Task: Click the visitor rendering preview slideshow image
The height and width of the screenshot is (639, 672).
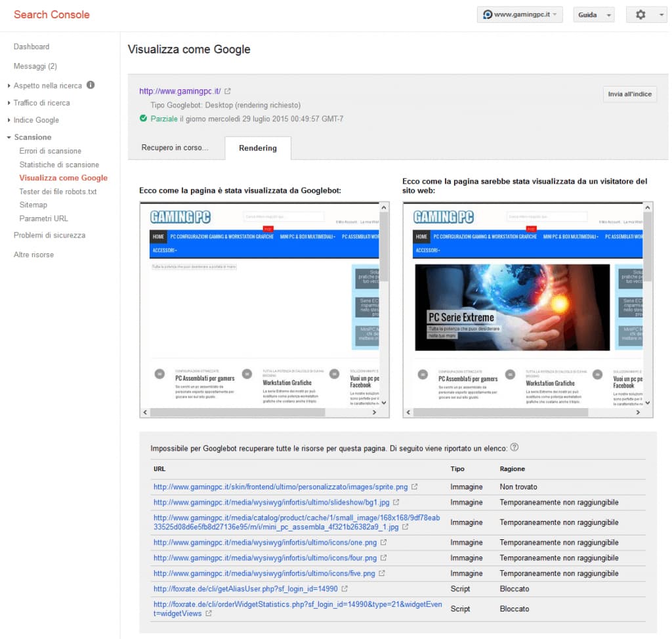Action: coord(512,307)
